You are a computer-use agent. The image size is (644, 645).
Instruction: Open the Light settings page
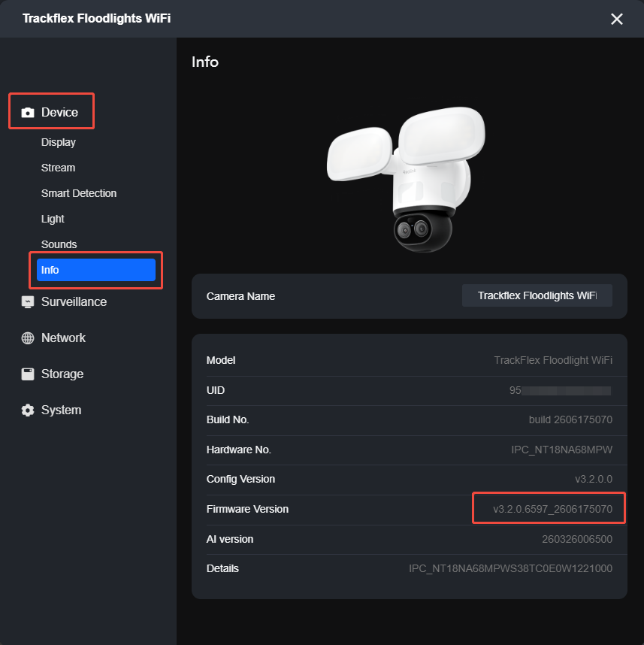(53, 219)
